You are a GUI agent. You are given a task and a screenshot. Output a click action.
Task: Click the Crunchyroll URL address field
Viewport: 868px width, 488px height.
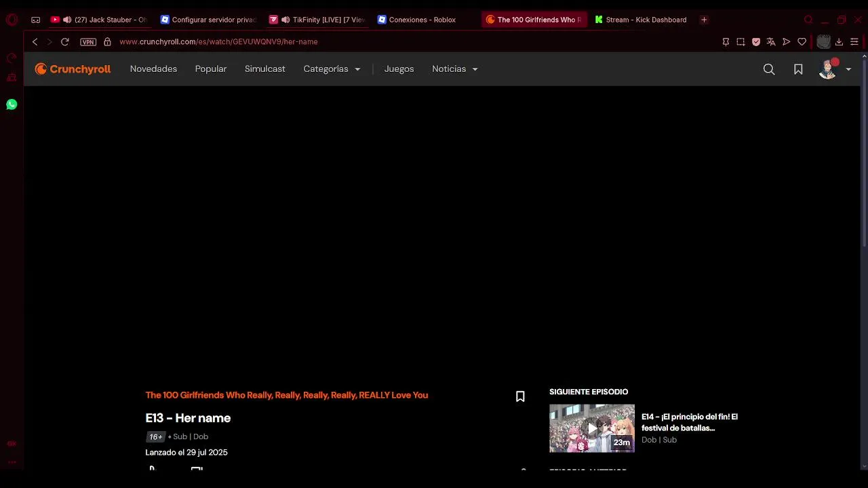coord(218,42)
